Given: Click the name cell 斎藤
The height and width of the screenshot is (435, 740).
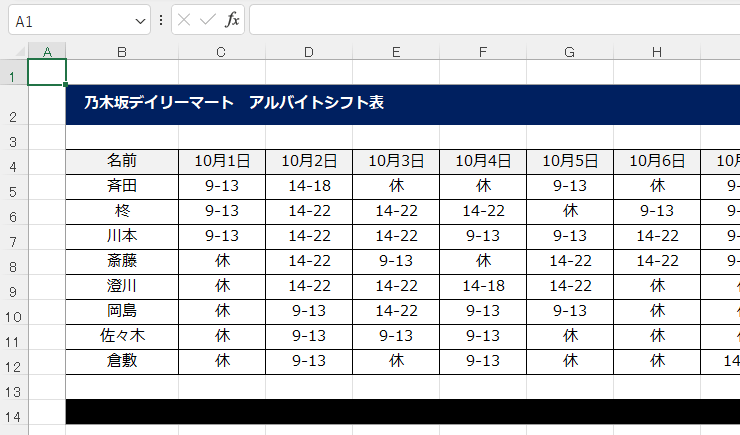Looking at the screenshot, I should tap(122, 262).
